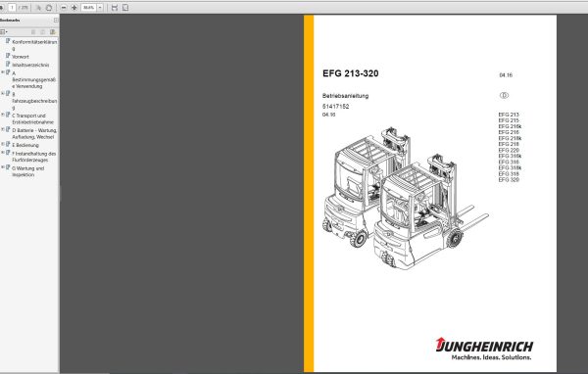Open bookmark E Bedienung

pyautogui.click(x=25, y=145)
